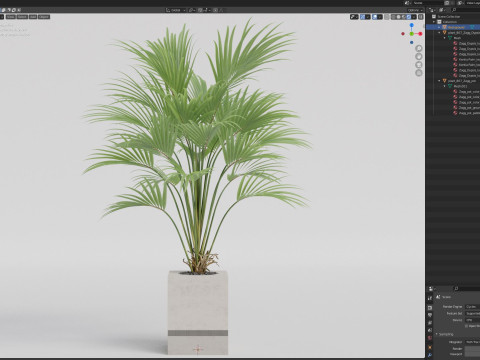
Task: Open the outliner display mode dropdown
Action: point(441,10)
